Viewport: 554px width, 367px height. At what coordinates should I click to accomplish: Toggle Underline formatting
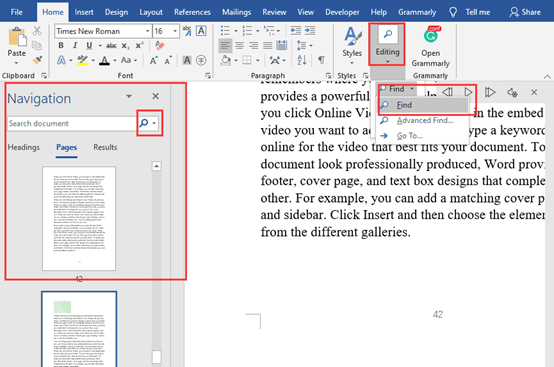[x=89, y=46]
